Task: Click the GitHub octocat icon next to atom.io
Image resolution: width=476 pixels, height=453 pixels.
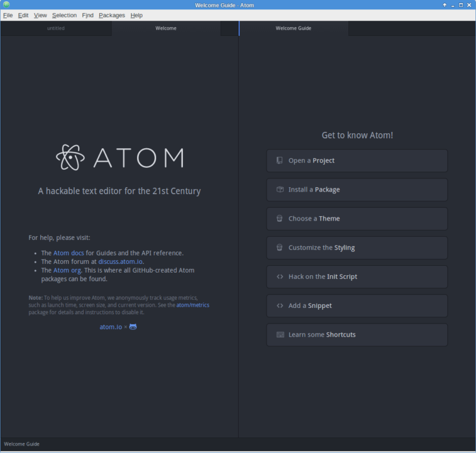Action: point(133,327)
